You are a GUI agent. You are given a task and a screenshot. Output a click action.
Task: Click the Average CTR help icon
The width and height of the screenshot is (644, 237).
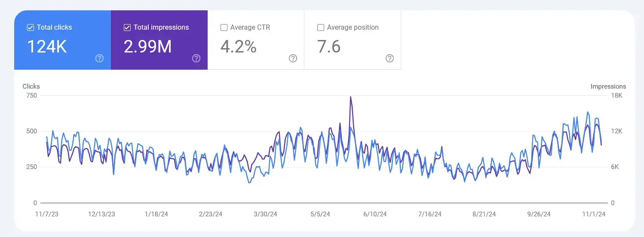pyautogui.click(x=293, y=58)
